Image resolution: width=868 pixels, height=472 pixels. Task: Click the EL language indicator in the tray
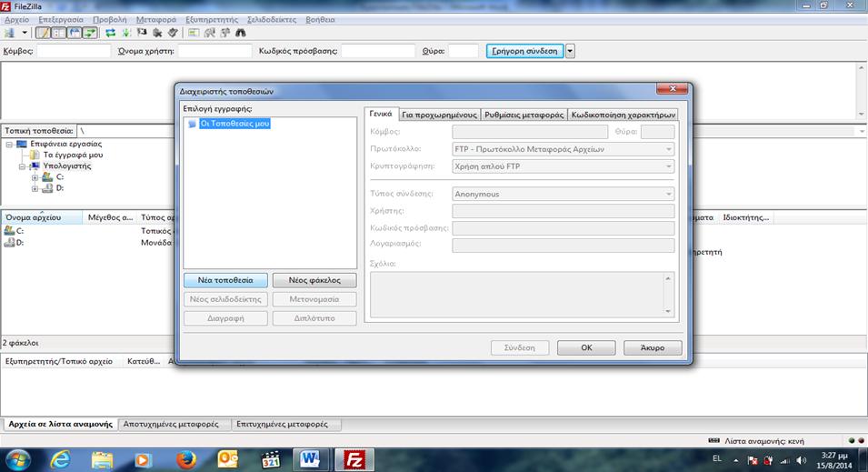717,458
